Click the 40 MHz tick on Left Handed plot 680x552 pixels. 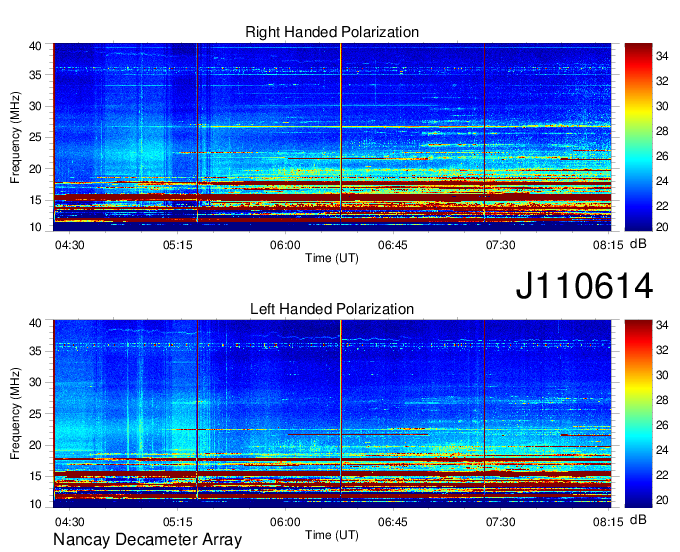click(x=36, y=323)
